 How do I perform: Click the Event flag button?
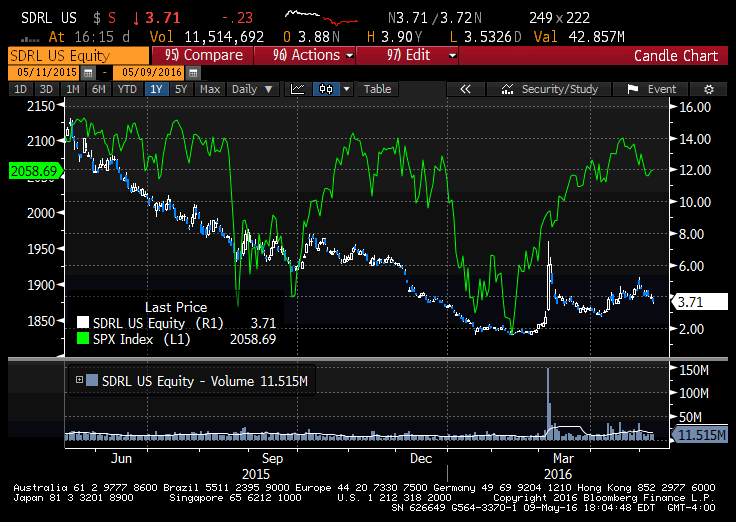(651, 89)
